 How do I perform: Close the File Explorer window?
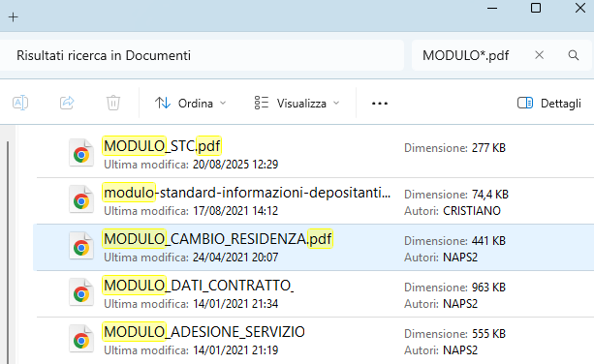click(580, 8)
